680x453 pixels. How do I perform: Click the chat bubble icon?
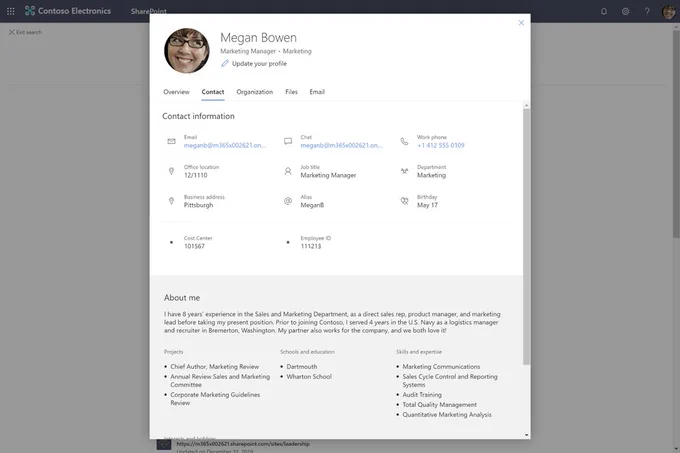[288, 141]
